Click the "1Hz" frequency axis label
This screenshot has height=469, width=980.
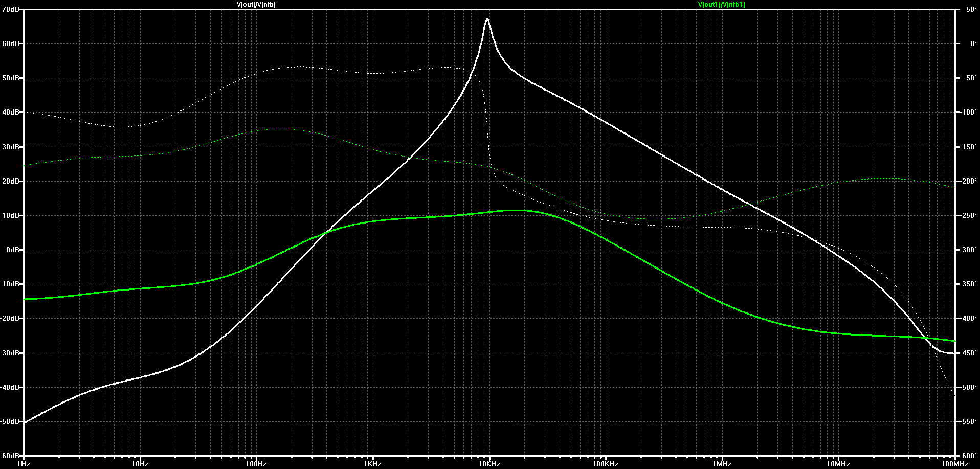(x=24, y=464)
